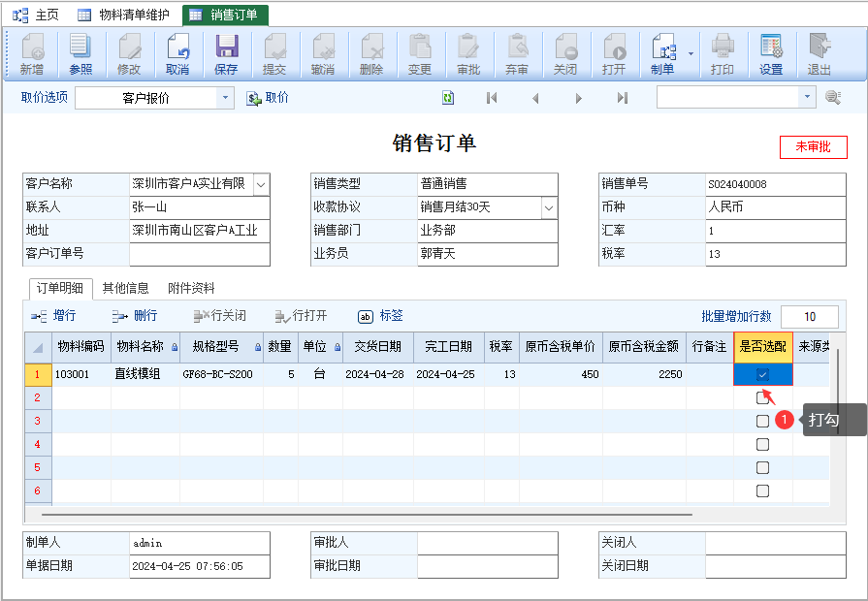Click the 删行 delete row button
Screen dimensions: 868x601
[x=135, y=316]
